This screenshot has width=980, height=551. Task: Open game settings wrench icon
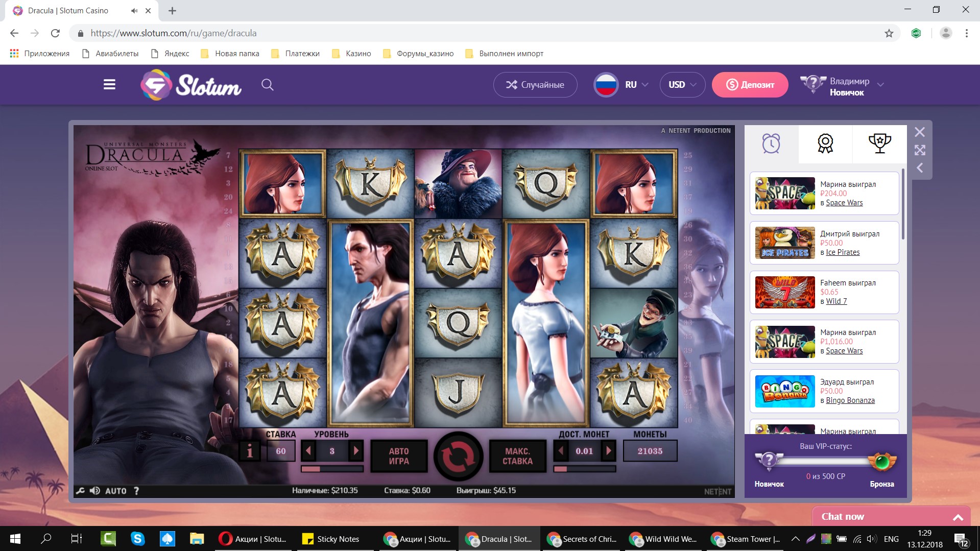(x=80, y=491)
